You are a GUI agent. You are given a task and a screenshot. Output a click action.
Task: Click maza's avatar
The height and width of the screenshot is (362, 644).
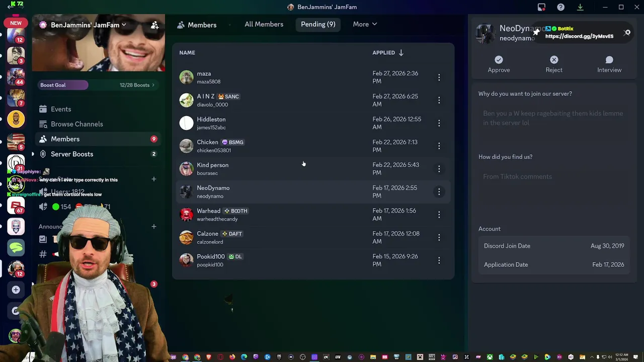point(186,77)
